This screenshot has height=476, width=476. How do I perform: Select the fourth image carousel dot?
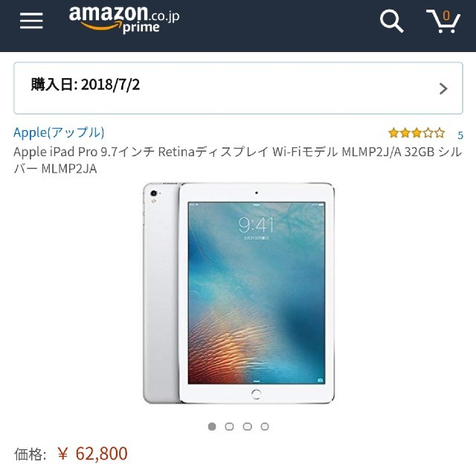265,426
